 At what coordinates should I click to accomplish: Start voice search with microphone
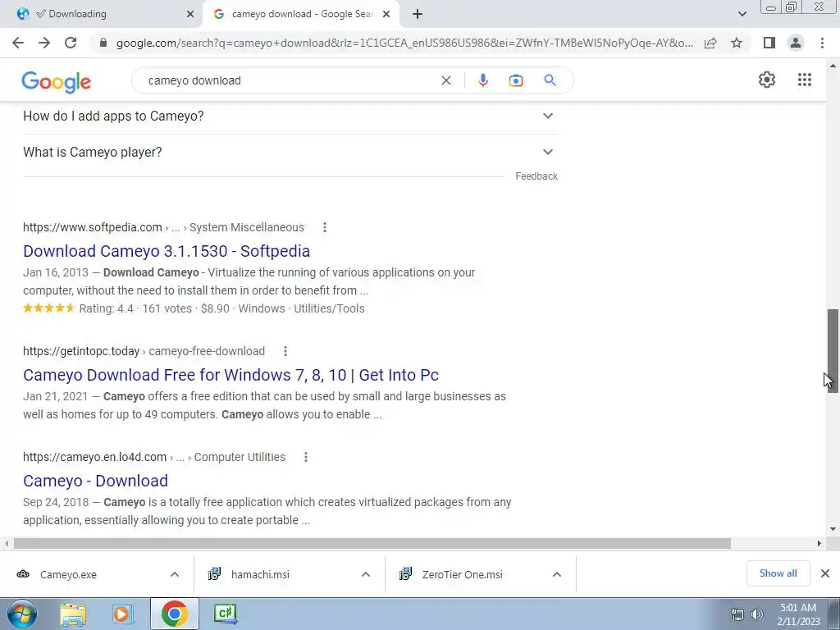click(482, 80)
